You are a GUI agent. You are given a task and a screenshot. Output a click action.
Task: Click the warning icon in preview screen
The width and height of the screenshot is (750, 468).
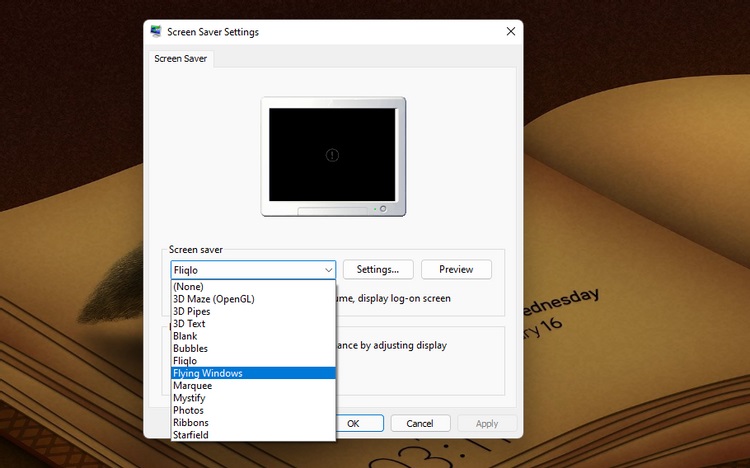[332, 155]
